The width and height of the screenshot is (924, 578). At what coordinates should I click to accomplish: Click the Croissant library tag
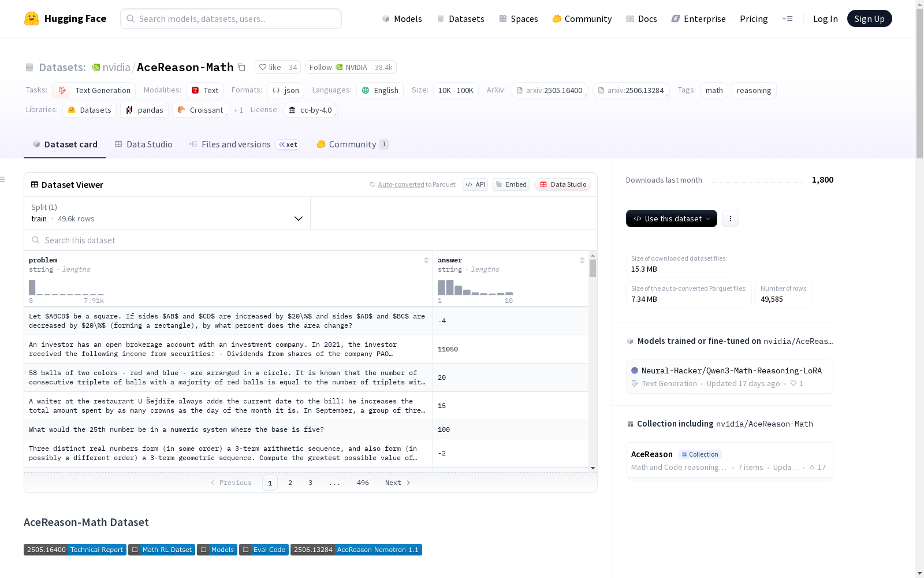pos(200,110)
